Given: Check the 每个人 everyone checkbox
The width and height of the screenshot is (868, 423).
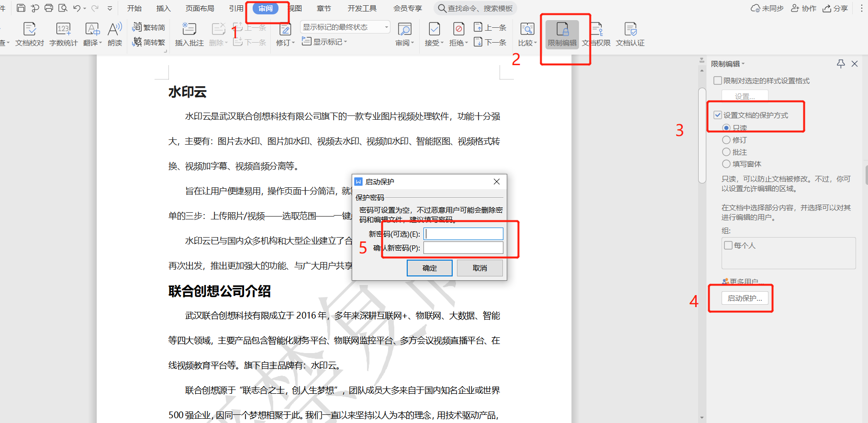Looking at the screenshot, I should [728, 245].
